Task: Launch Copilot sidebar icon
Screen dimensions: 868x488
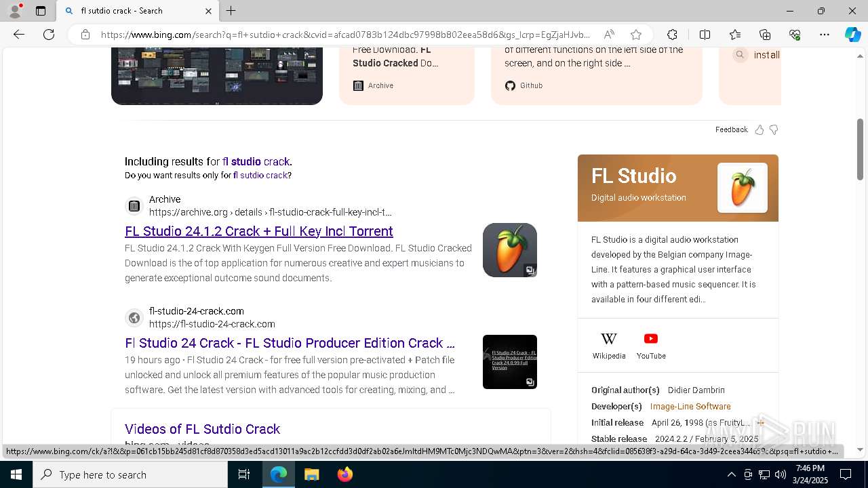Action: click(x=852, y=35)
